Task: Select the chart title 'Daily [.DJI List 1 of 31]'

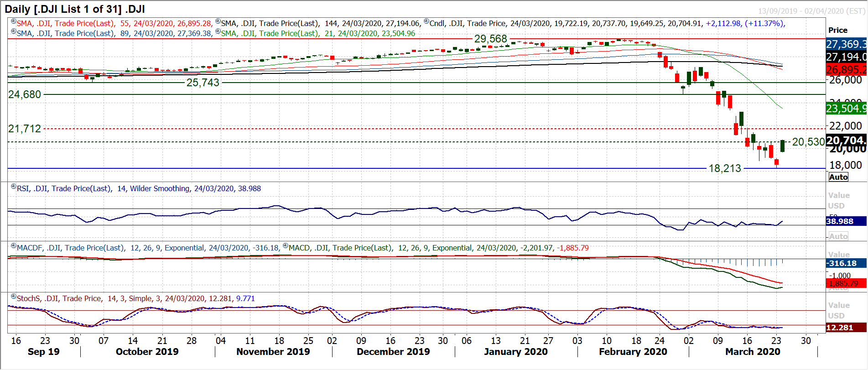Action: (75, 9)
